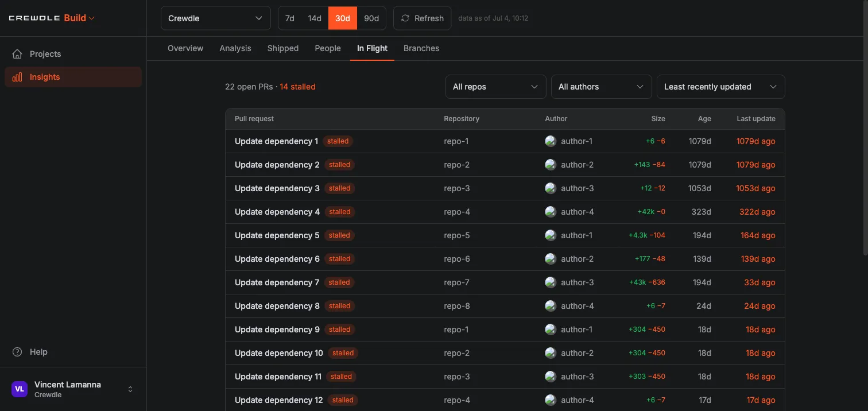Open the All authors filter dropdown

coord(602,87)
